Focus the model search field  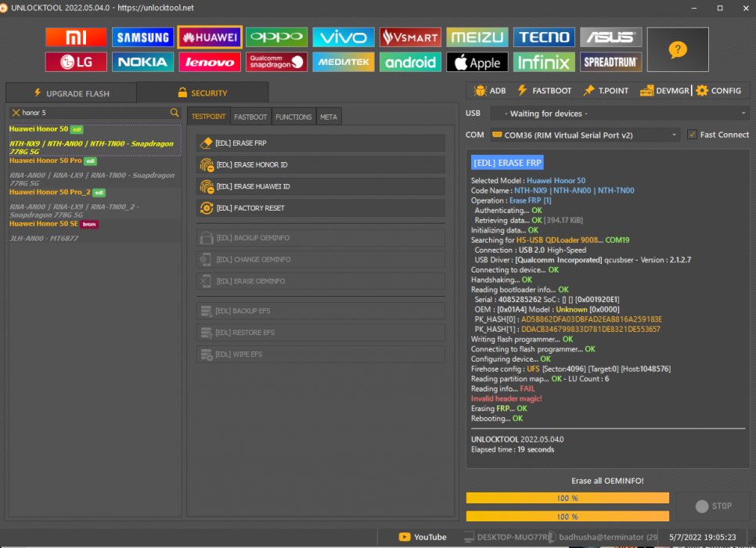point(95,113)
